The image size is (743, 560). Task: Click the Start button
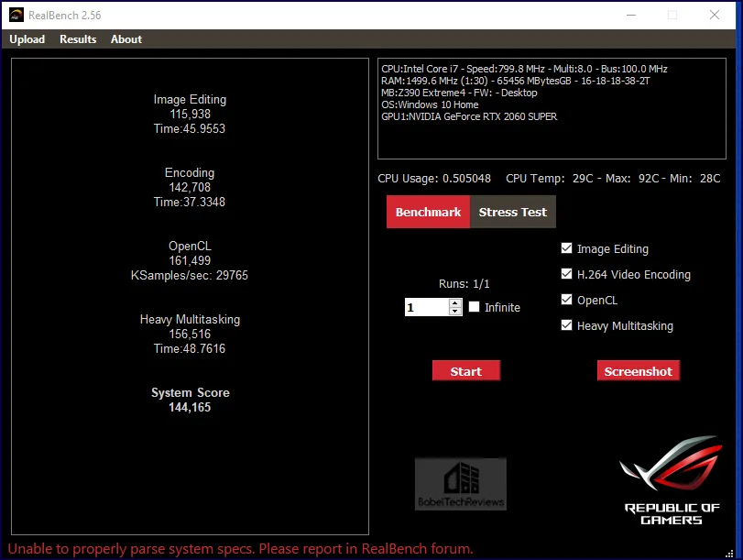click(x=465, y=371)
